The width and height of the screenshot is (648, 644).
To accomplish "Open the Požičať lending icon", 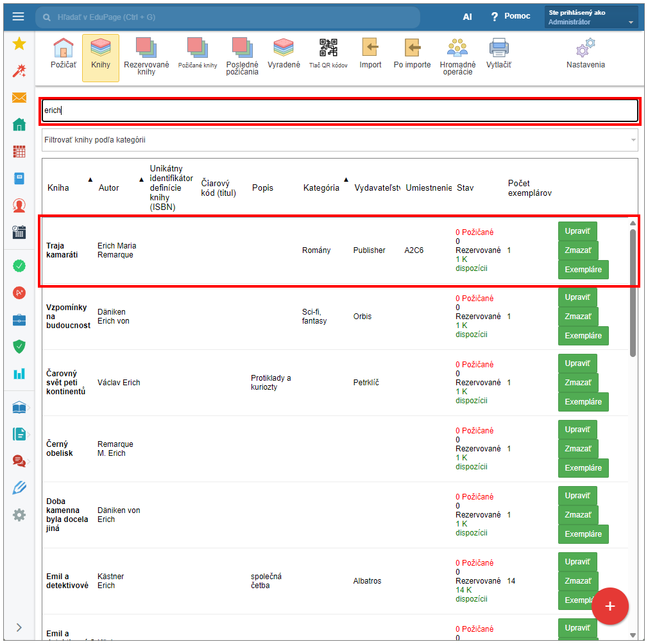I will point(64,54).
